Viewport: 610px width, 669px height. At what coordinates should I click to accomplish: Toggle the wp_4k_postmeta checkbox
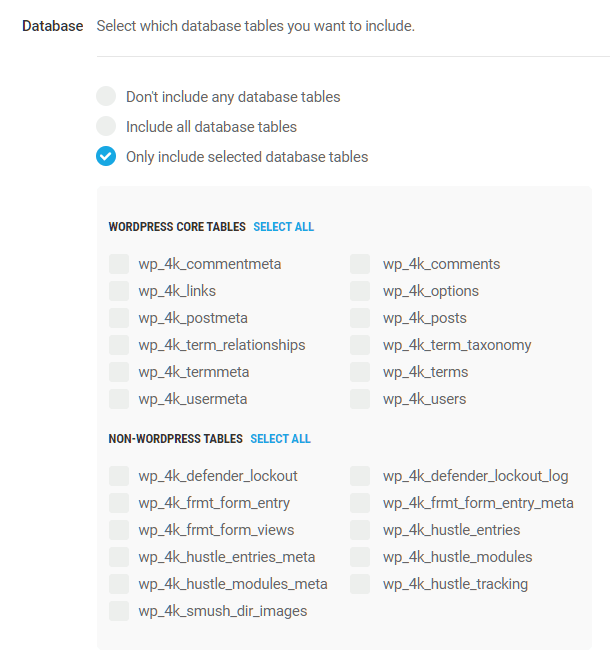[119, 318]
